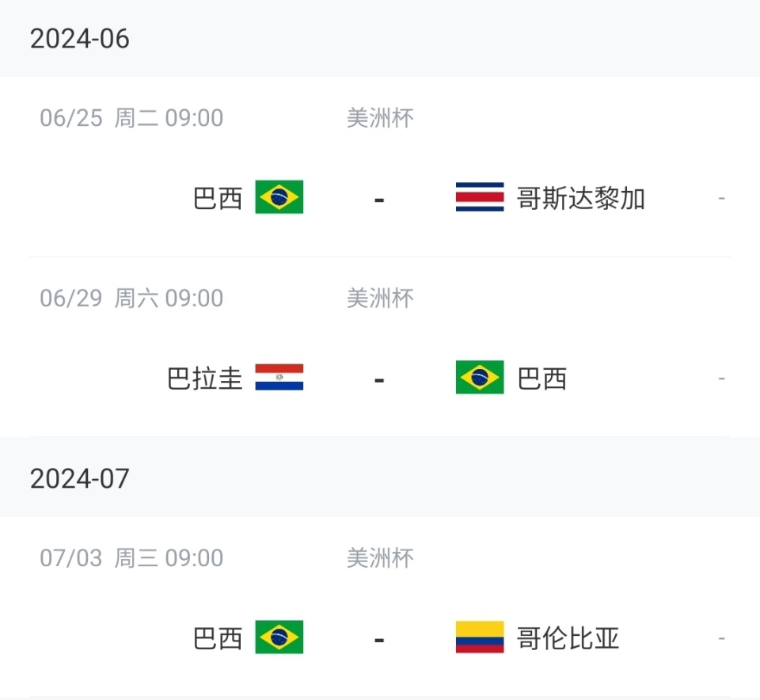
Task: Click Brazil flag in Costa Rica match
Action: click(x=279, y=197)
